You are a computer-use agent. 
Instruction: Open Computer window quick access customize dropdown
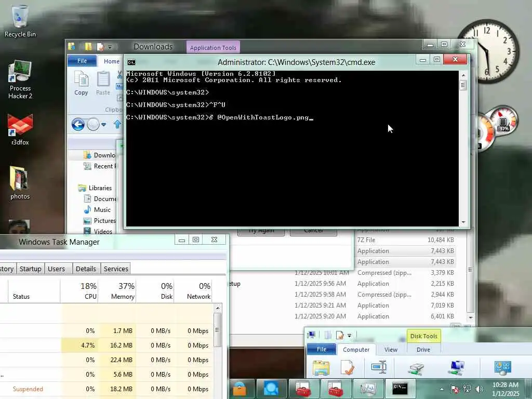[x=350, y=336]
